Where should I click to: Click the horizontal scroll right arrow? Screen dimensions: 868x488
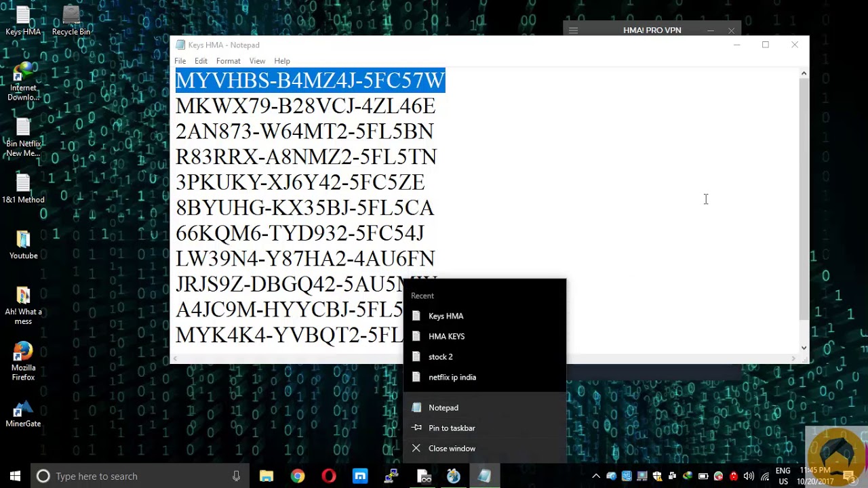pos(793,358)
